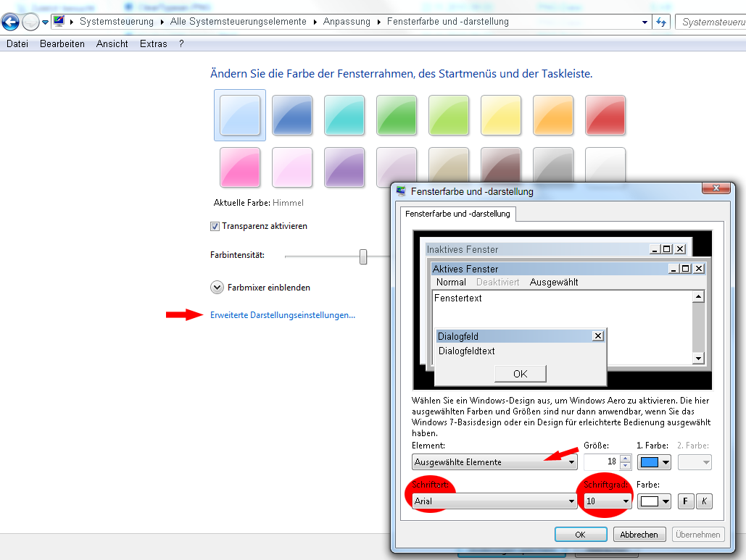Adjust the Farbintensität slider handle
746x560 pixels.
[x=363, y=256]
